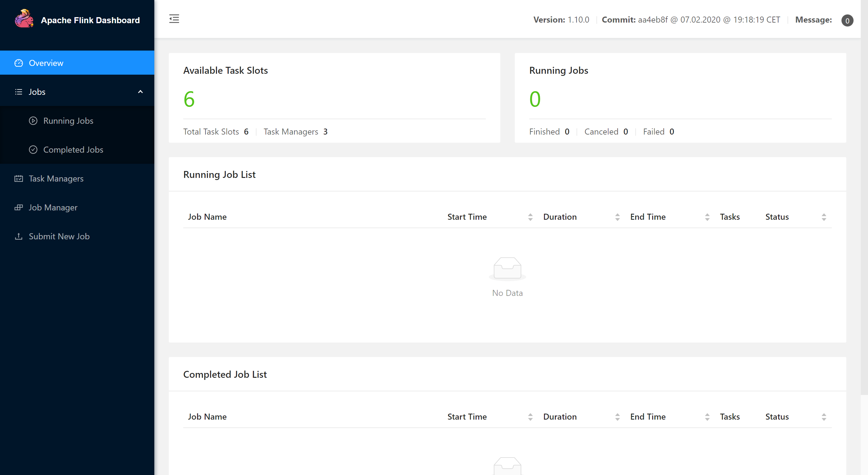The width and height of the screenshot is (868, 475).
Task: Click the Overview navigation icon
Action: pos(19,63)
